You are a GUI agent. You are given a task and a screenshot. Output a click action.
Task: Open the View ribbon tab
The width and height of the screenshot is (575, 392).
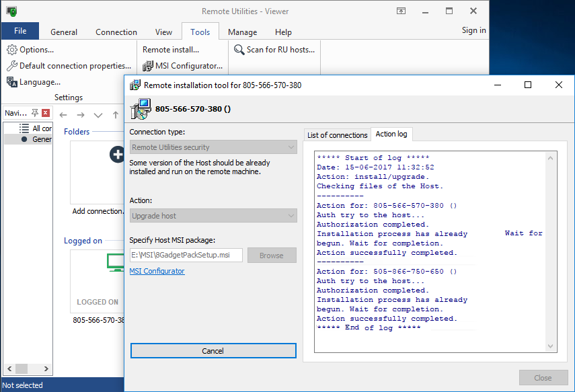click(163, 32)
